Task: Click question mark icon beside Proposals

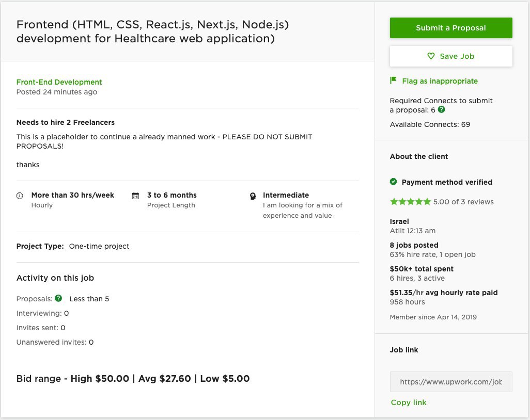Action: 58,298
